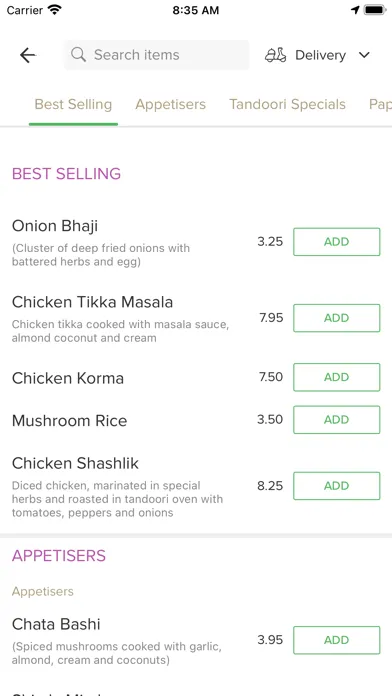Open the Delivery order type selector
Viewport: 392px width, 696px height.
click(x=318, y=55)
